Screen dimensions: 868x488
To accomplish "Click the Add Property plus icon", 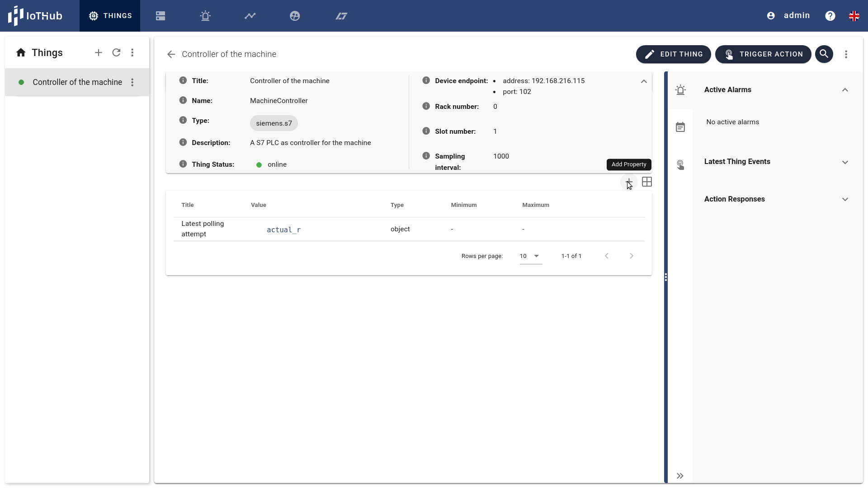I will pyautogui.click(x=629, y=182).
